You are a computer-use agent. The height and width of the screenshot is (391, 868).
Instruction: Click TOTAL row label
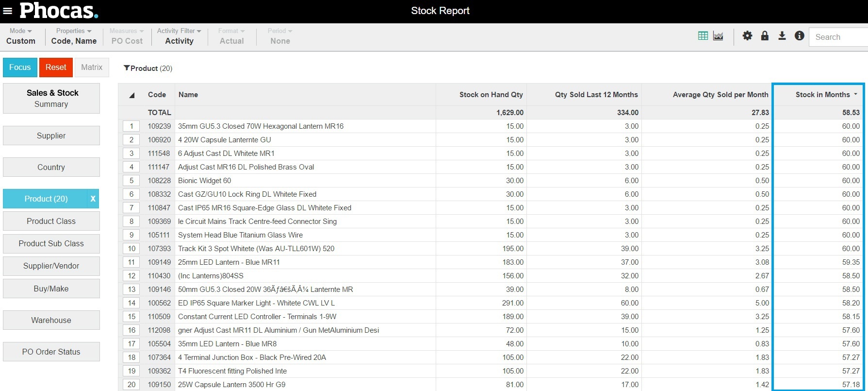click(160, 113)
